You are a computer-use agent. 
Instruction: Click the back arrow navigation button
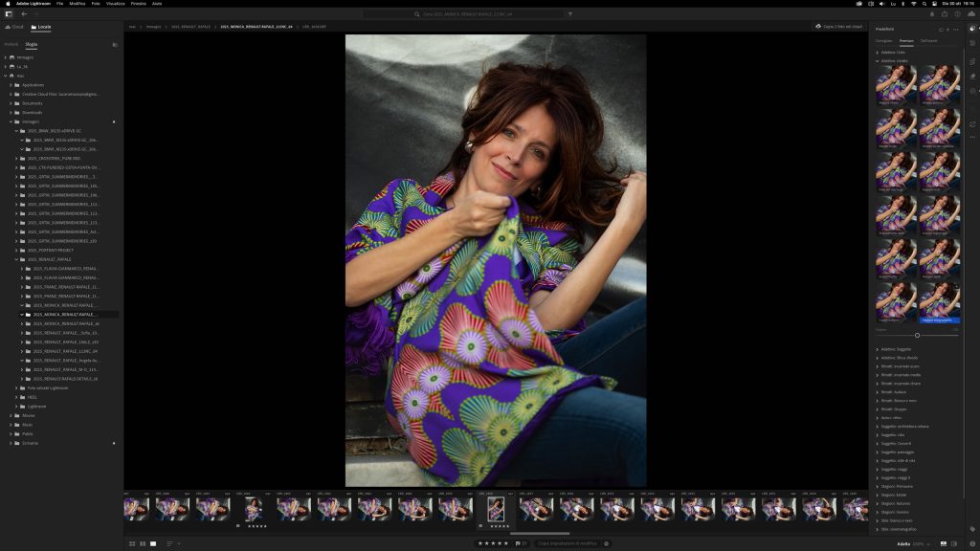24,14
